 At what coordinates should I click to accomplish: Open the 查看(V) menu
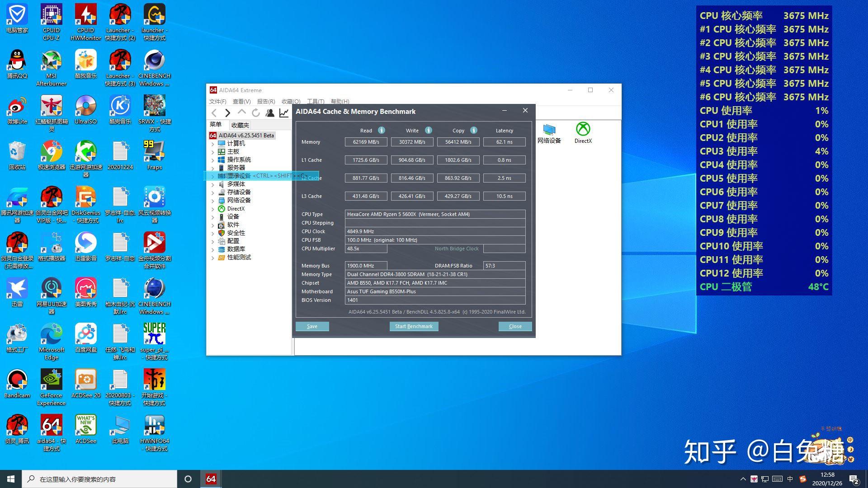tap(241, 101)
